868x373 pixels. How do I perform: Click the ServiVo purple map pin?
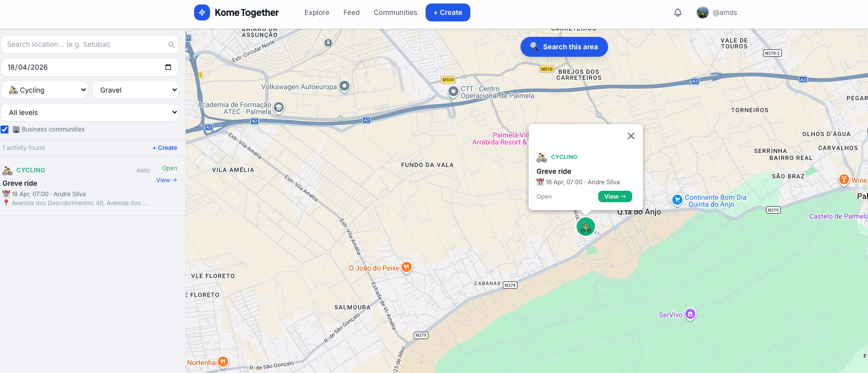point(690,314)
